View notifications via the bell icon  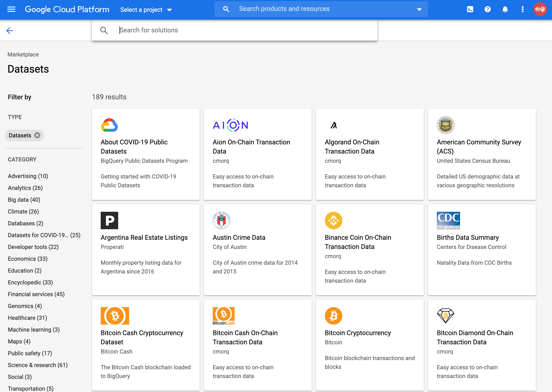tap(505, 9)
